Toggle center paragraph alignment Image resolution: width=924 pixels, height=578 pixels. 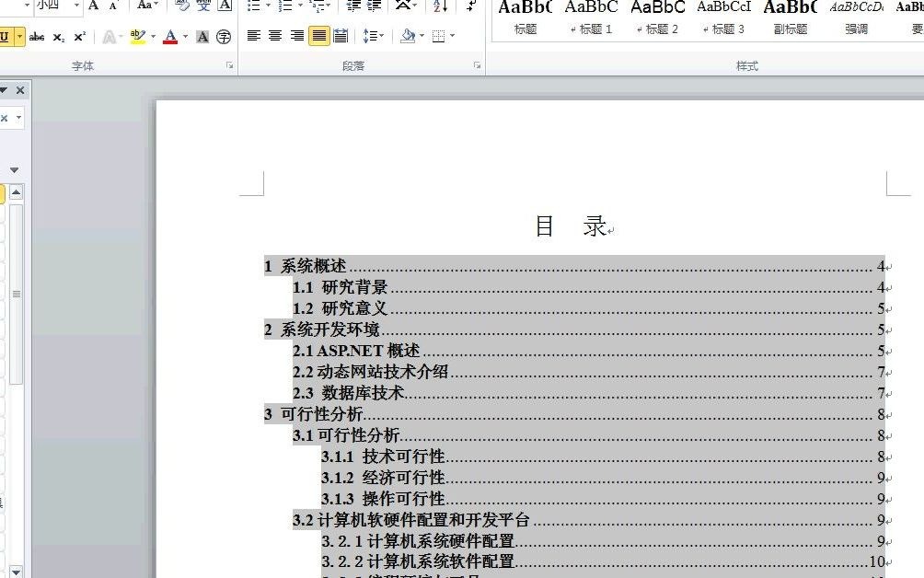274,37
